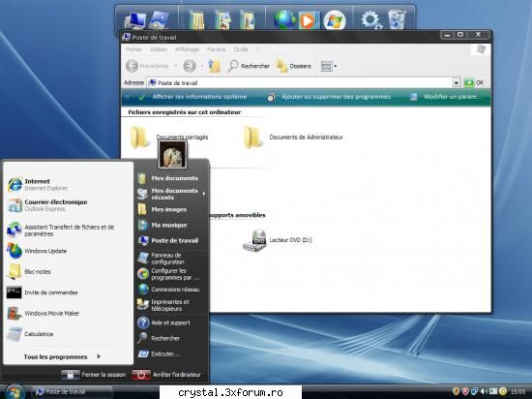Launch Windows Movie Maker
Image resolution: width=532 pixels, height=399 pixels.
44,313
